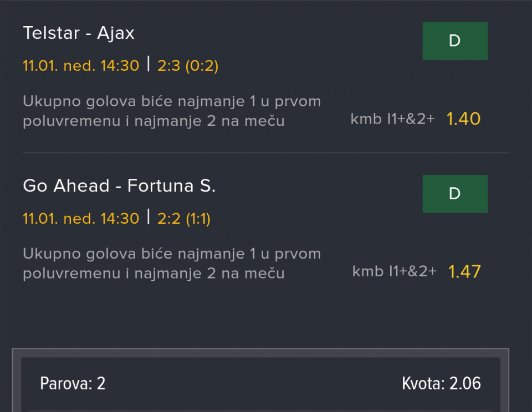Click the kmb I1+&2+ label for Telstar - Ajax

click(x=392, y=119)
